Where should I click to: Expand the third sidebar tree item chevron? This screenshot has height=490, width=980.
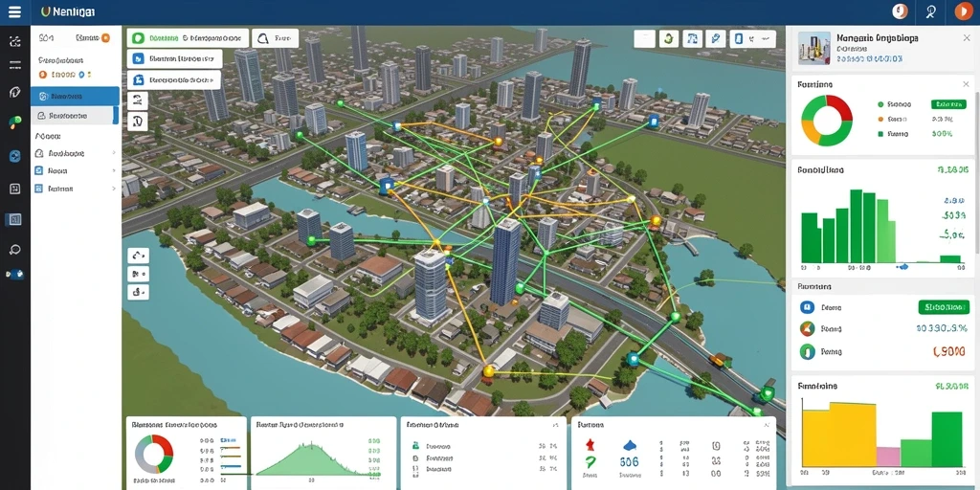[x=114, y=188]
